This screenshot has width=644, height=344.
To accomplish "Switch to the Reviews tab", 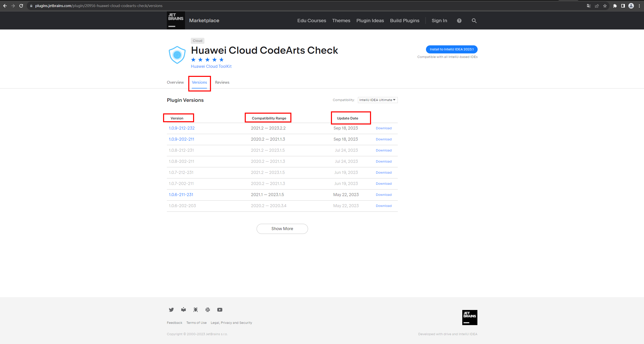I will [x=222, y=82].
